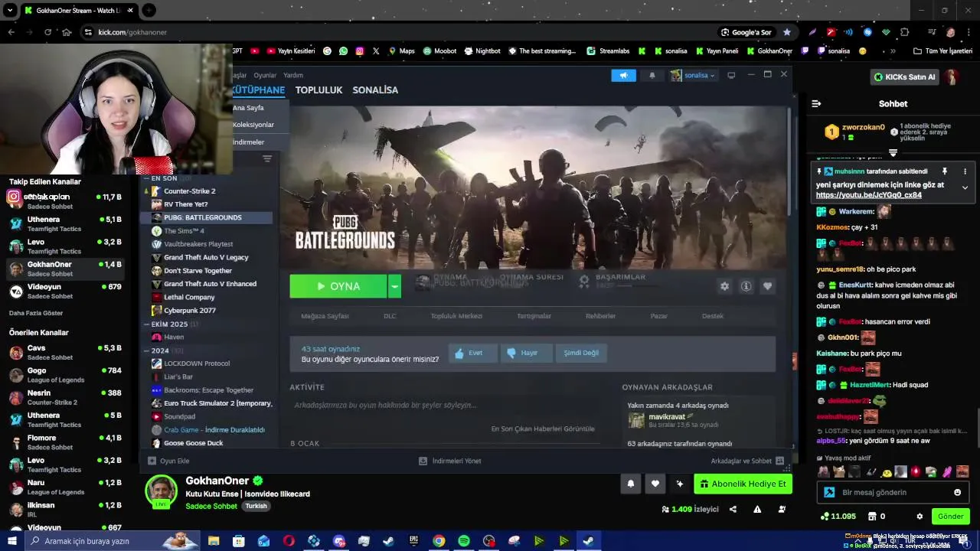Click library filter icon above game list

click(x=267, y=159)
